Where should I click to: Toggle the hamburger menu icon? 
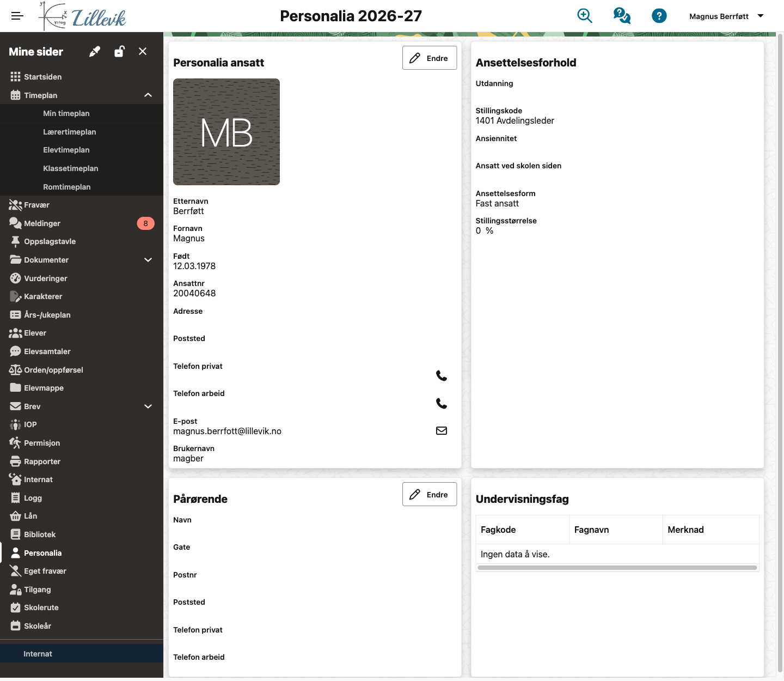coord(17,16)
